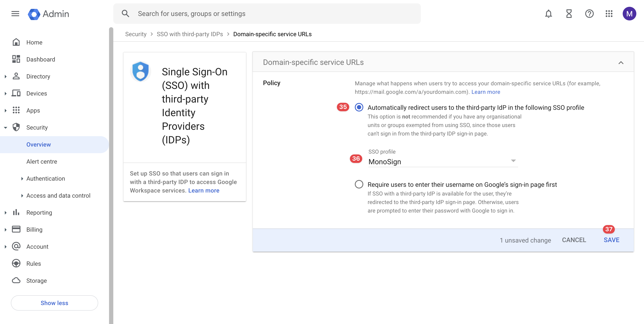Open the help question mark icon
644x324 pixels.
(x=589, y=14)
